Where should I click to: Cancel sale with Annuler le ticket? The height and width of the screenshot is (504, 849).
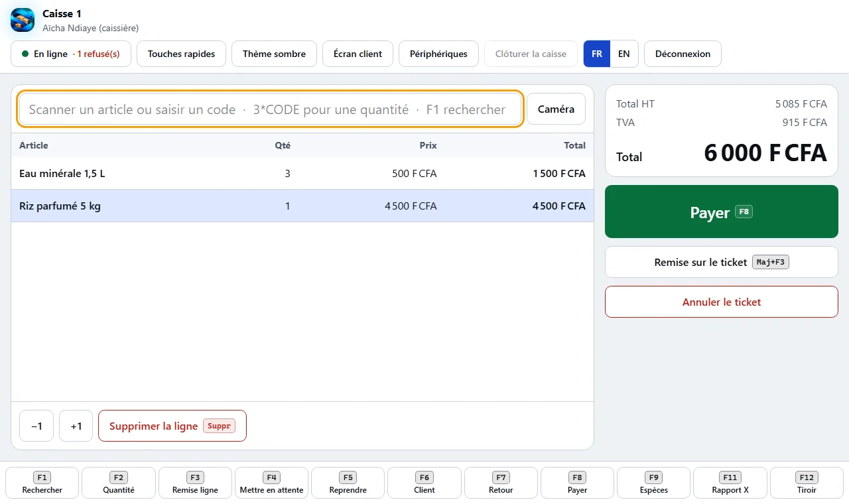pyautogui.click(x=722, y=302)
